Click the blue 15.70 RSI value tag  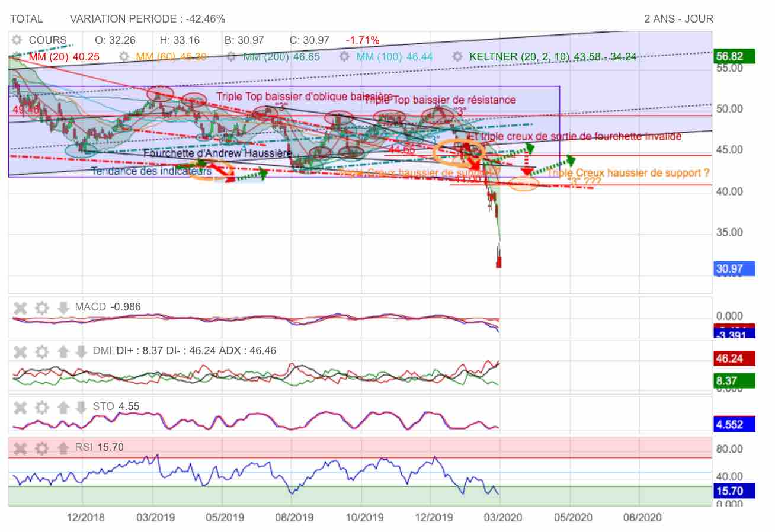point(735,491)
